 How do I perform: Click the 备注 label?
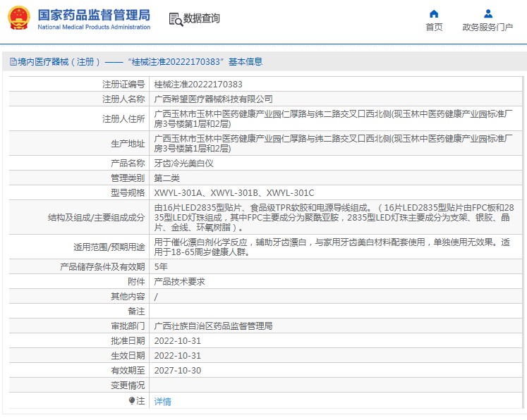click(136, 311)
